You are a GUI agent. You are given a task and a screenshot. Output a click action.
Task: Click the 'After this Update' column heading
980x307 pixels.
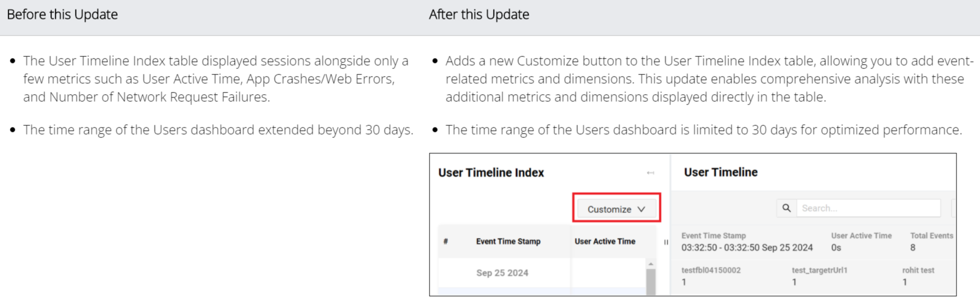[x=479, y=15]
